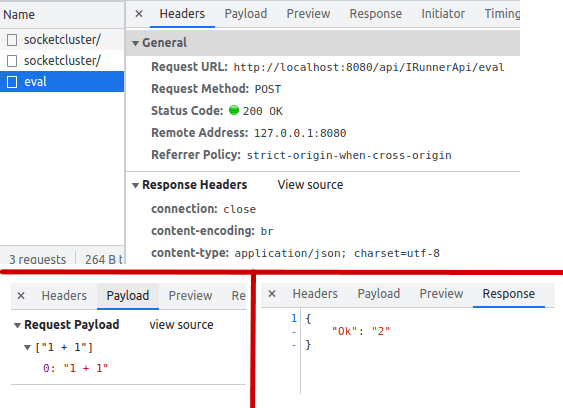Collapse the Response Headers section

tap(135, 185)
